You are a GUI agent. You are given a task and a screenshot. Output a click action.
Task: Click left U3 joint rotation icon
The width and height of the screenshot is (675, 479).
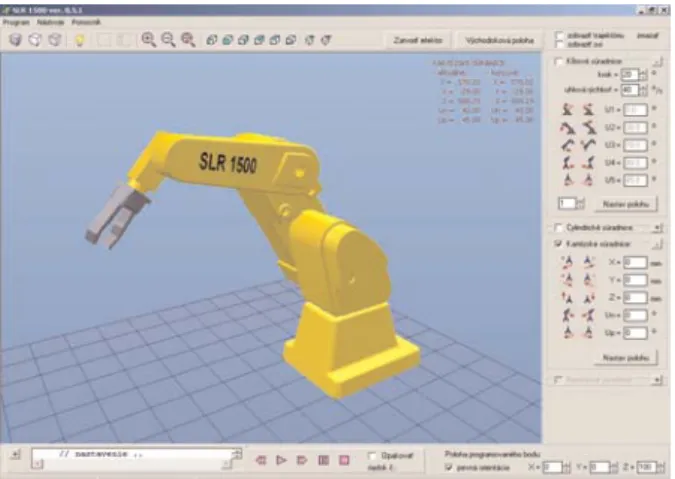568,145
